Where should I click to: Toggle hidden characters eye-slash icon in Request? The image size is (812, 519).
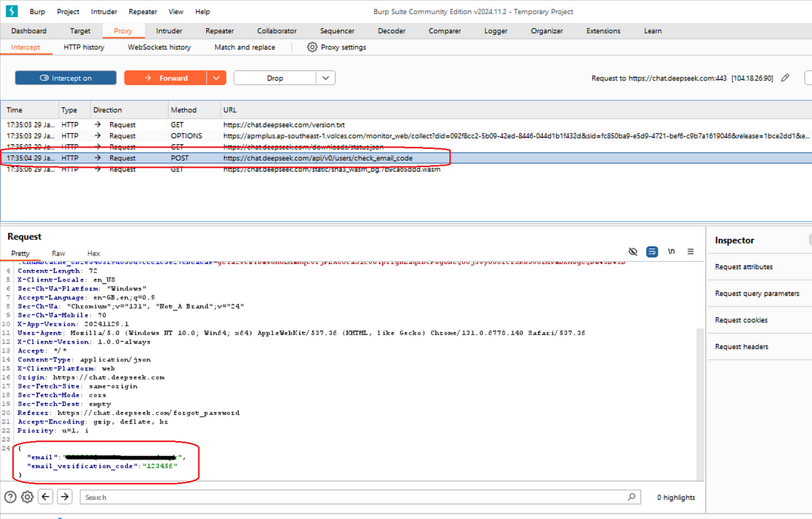pos(633,251)
